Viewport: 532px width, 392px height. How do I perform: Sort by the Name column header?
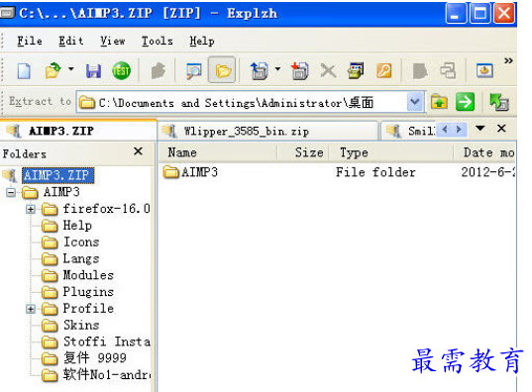218,152
